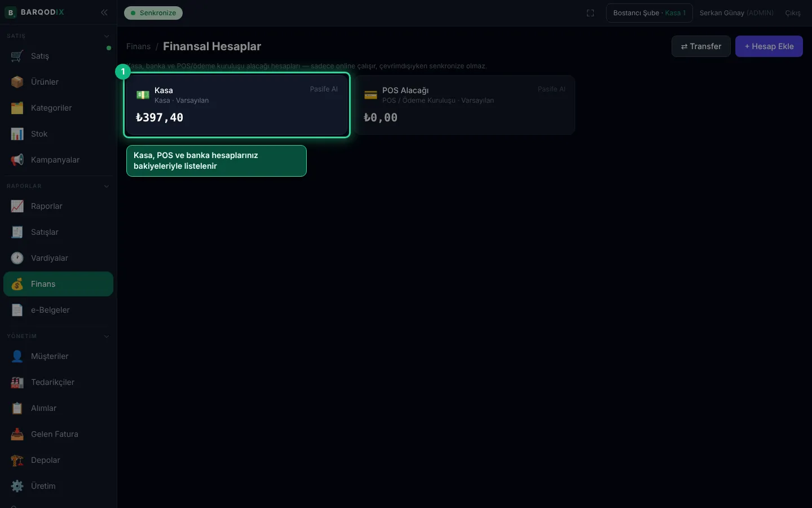Open the Bostancı Şube Kasa 1 selector

coord(649,13)
